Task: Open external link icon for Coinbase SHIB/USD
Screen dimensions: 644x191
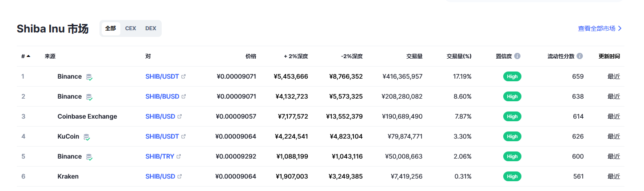Action: click(x=179, y=116)
